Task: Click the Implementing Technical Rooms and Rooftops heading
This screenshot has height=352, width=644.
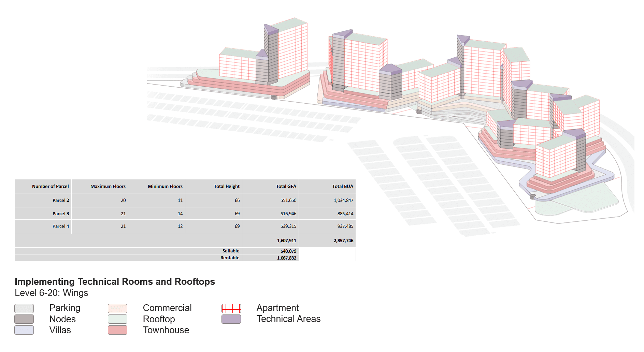Action: pyautogui.click(x=115, y=282)
